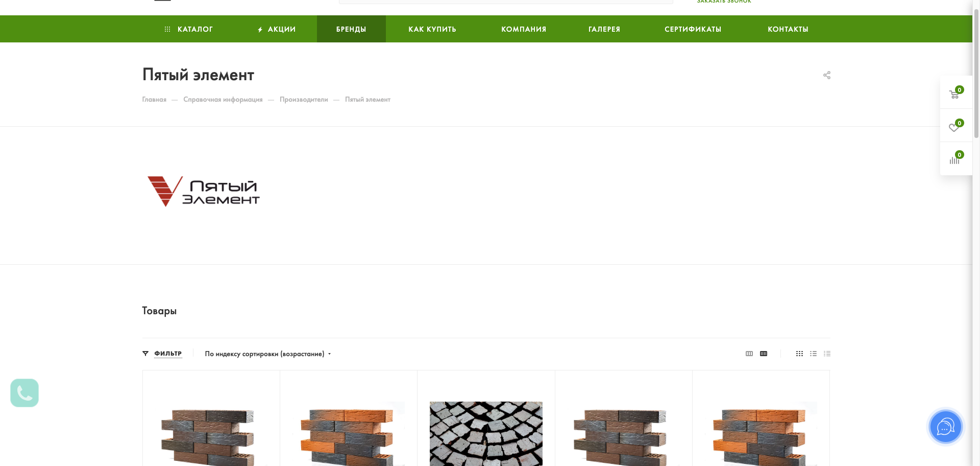
Task: Open the blue chat support widget
Action: tap(946, 427)
